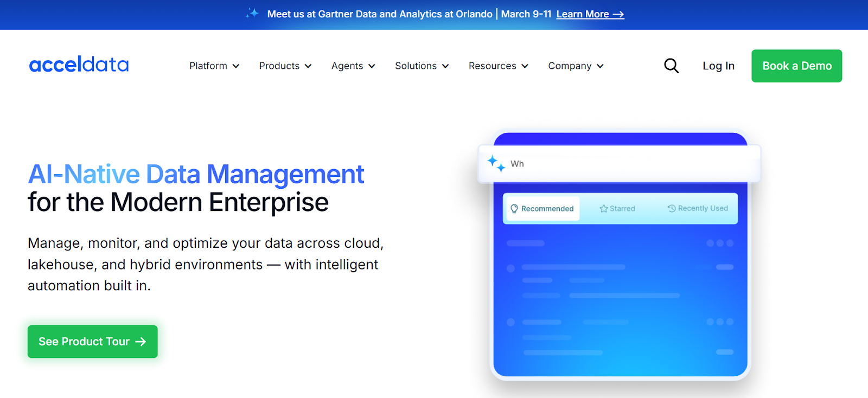Click the 'for the Modern Enterprise' heading text
Screen dimensions: 868x398
(x=178, y=202)
